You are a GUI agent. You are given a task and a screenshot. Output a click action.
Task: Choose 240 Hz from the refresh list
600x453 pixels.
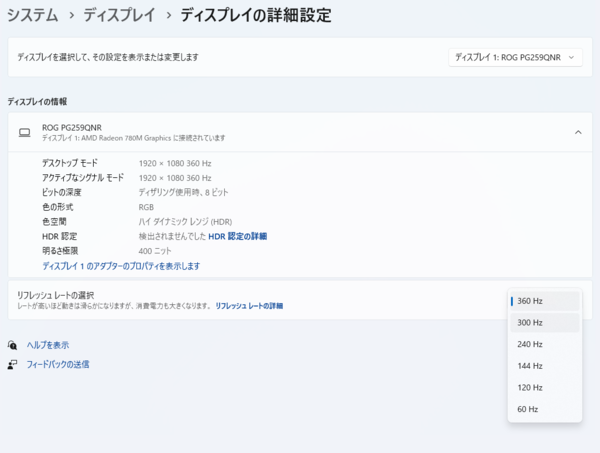point(545,344)
